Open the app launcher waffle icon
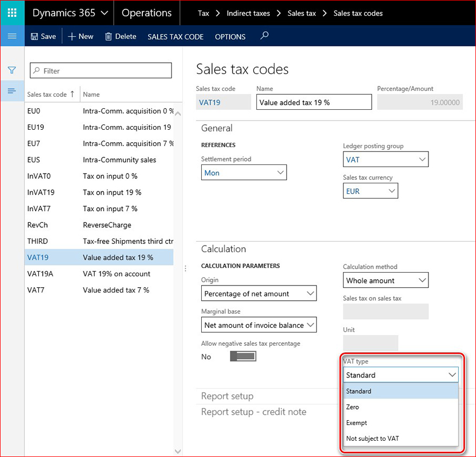The image size is (476, 457). [x=12, y=13]
